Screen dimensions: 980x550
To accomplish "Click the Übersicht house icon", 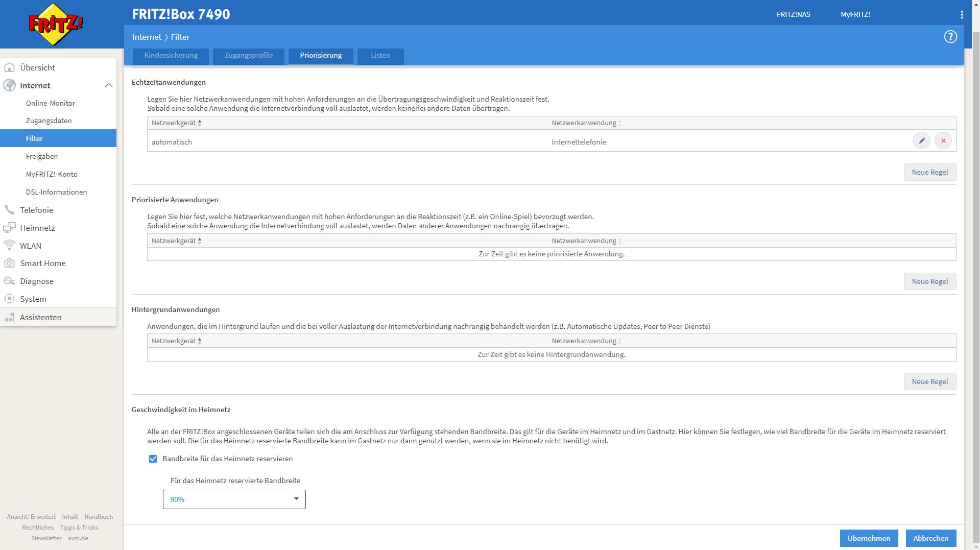I will (x=9, y=67).
